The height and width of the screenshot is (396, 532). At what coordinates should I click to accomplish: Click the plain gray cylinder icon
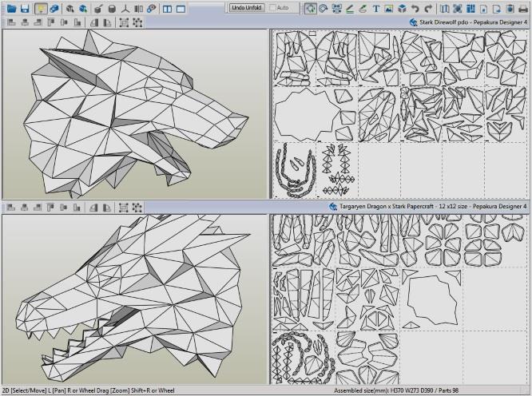[112, 9]
